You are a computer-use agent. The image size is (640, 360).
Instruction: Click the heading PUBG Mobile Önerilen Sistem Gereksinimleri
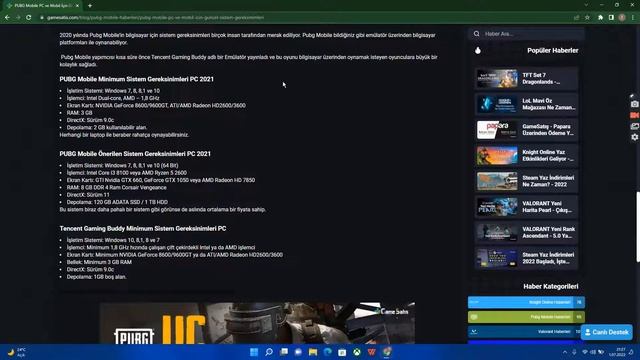click(135, 154)
